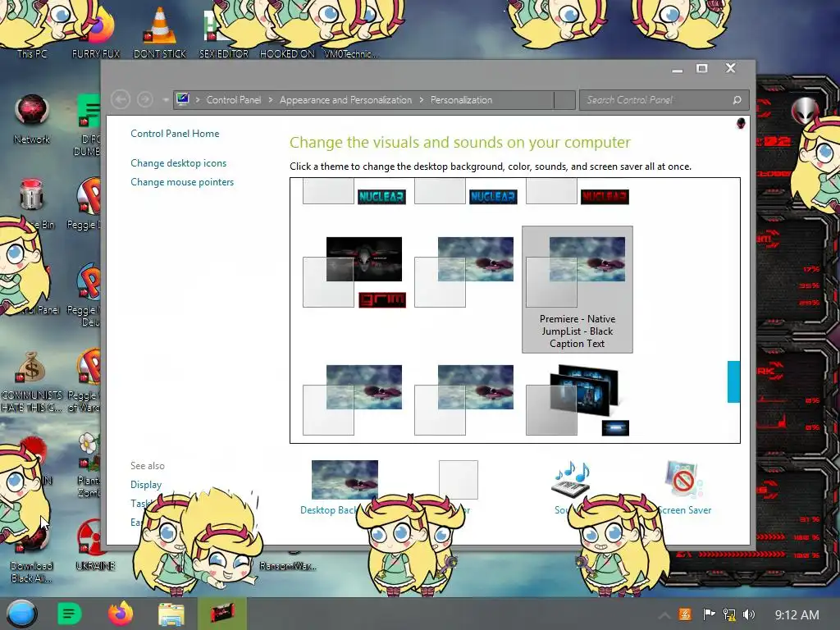Click Change desktop icons link
Image resolution: width=840 pixels, height=630 pixels.
coord(178,163)
